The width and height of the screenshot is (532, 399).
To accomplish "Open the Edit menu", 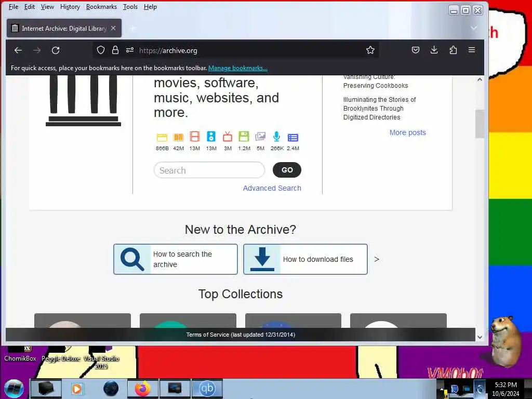I will (30, 7).
